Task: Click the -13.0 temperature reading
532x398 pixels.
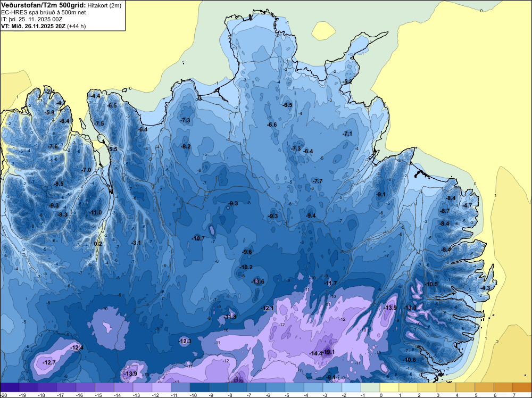Action: pos(410,308)
